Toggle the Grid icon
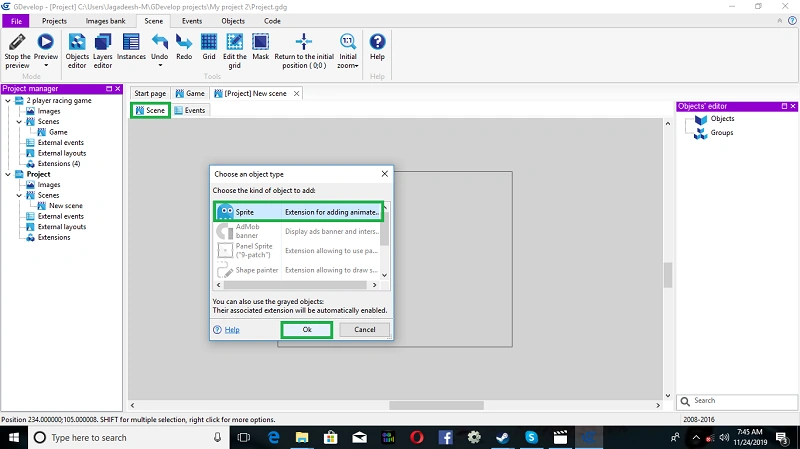The width and height of the screenshot is (800, 449). (x=209, y=42)
